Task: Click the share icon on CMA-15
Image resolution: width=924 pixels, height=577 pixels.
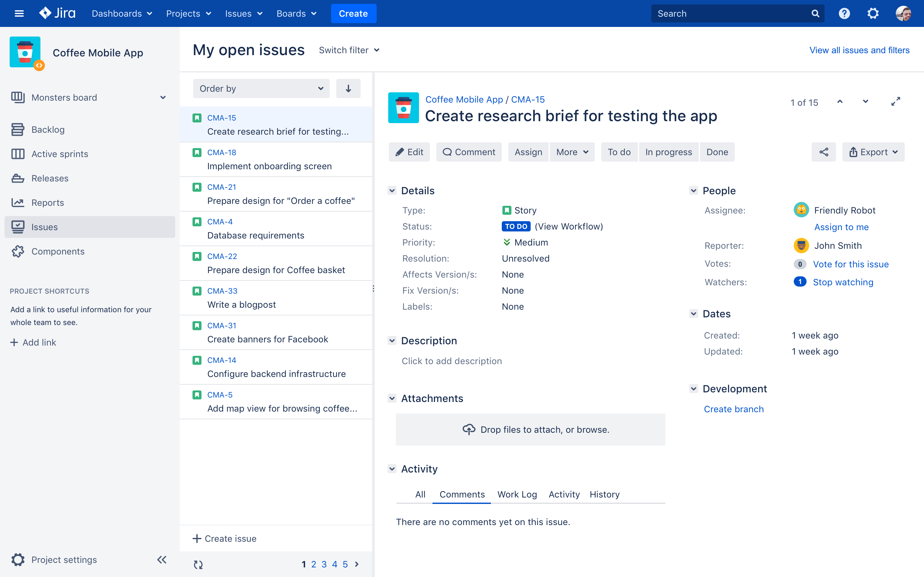Action: [824, 152]
